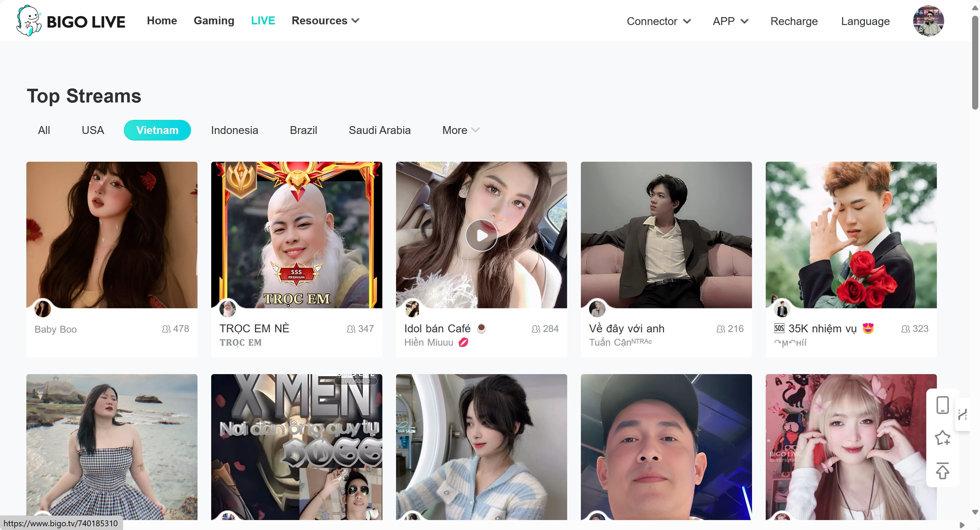Screen dimensions: 980x530
Task: Click Hiền Miuuu's small avatar icon
Action: click(412, 309)
